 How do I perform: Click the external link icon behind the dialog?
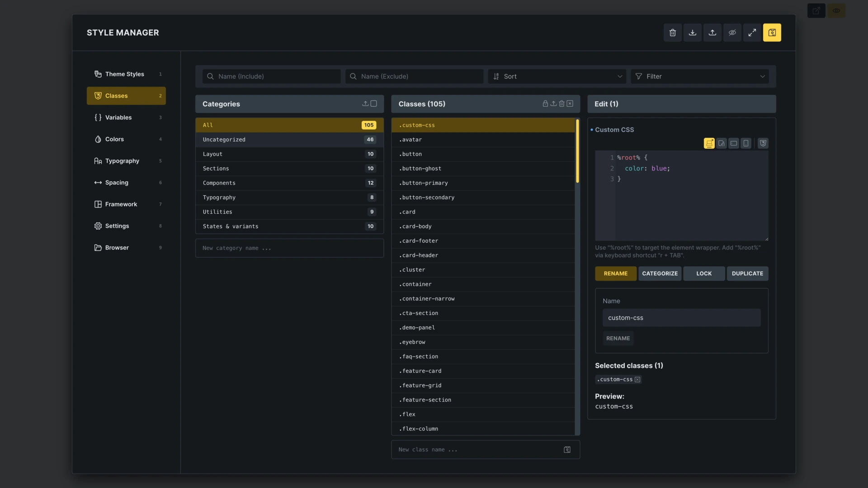pyautogui.click(x=816, y=10)
